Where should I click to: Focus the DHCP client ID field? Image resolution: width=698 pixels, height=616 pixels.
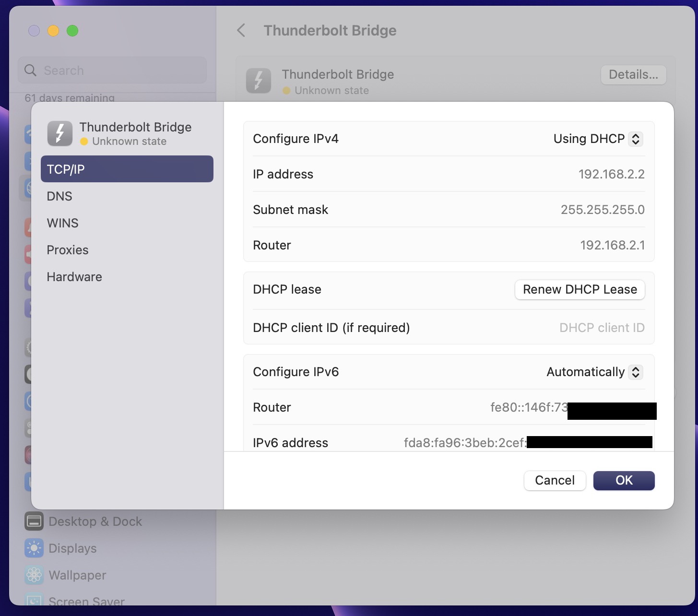(602, 328)
